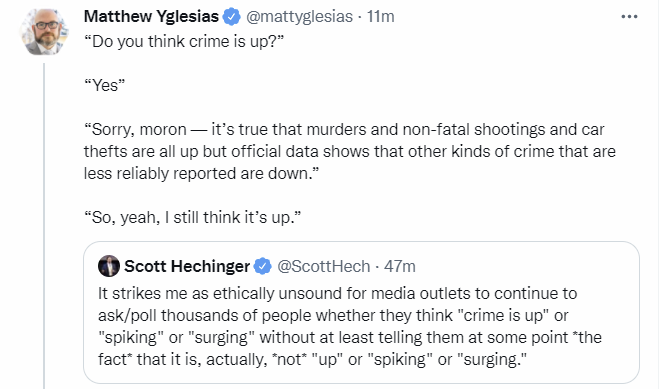Click the text "less reliably reported are down."
The width and height of the screenshot is (668, 389).
pos(202,173)
